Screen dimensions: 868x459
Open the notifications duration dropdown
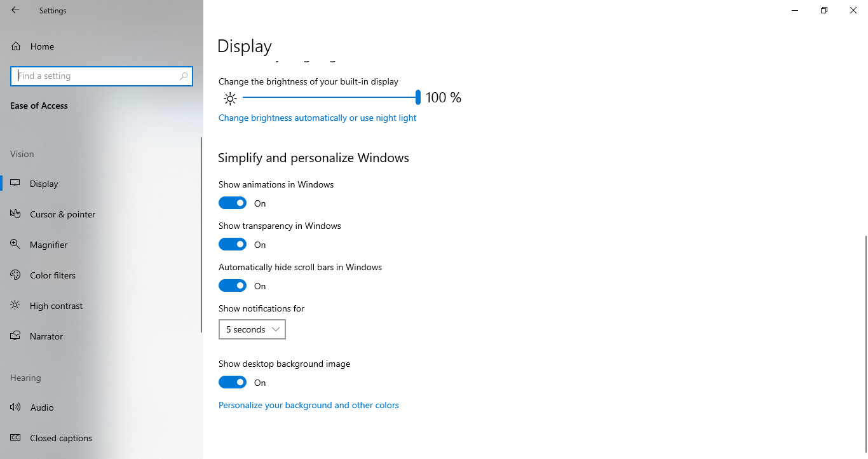click(x=252, y=329)
